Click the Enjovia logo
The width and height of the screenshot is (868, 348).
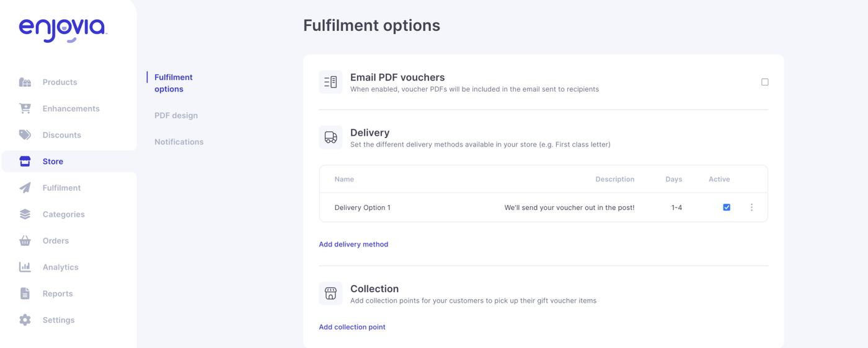[x=63, y=28]
